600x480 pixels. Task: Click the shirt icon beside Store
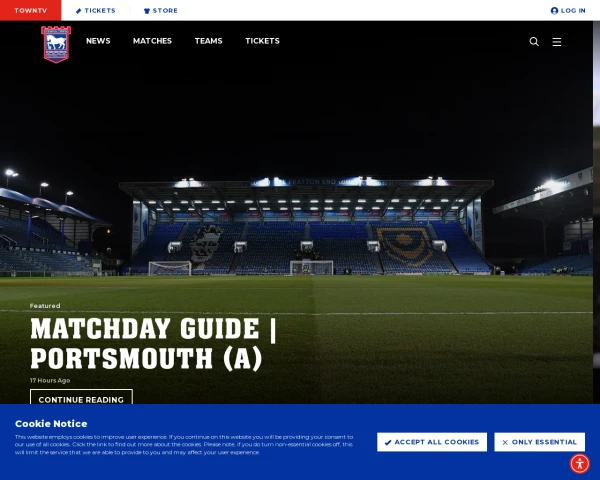pos(147,11)
